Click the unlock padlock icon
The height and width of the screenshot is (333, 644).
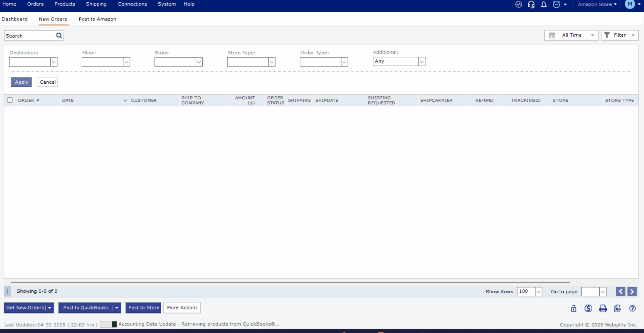(573, 308)
